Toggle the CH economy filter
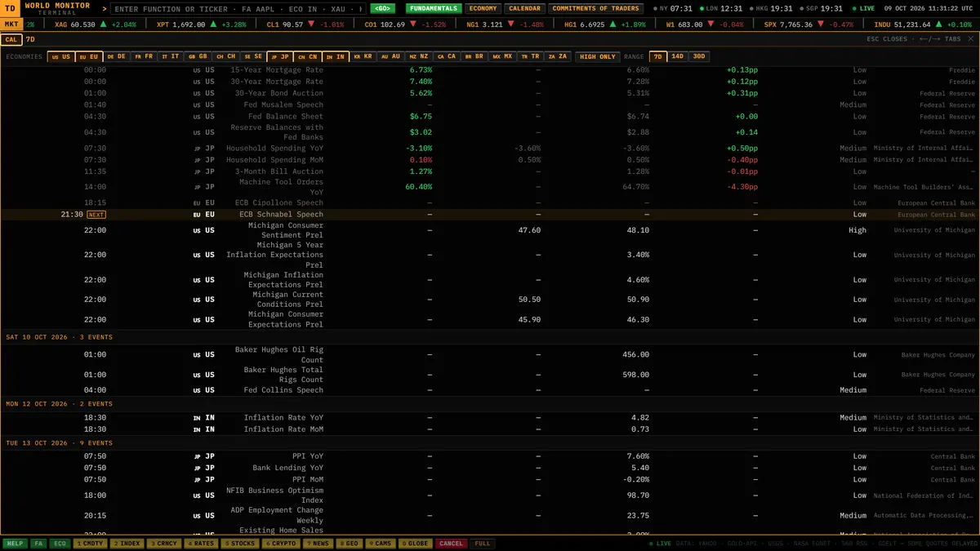This screenshot has width=980, height=551. click(x=225, y=57)
